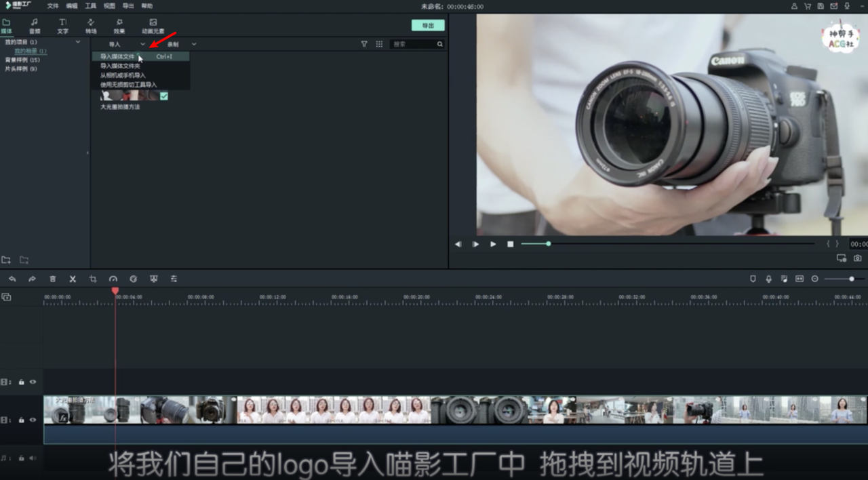
Task: Toggle lock on video track 2
Action: click(22, 382)
